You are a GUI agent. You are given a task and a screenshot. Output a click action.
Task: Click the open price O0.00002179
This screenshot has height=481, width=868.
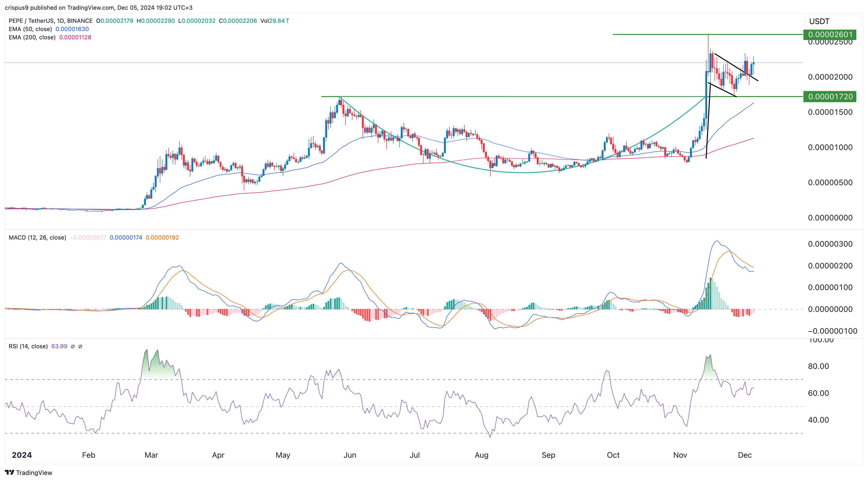pyautogui.click(x=115, y=21)
